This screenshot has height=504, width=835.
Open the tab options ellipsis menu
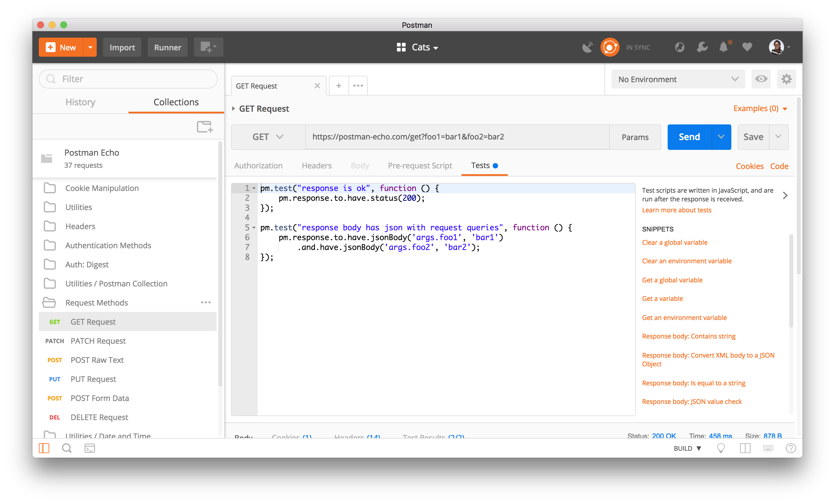point(358,86)
